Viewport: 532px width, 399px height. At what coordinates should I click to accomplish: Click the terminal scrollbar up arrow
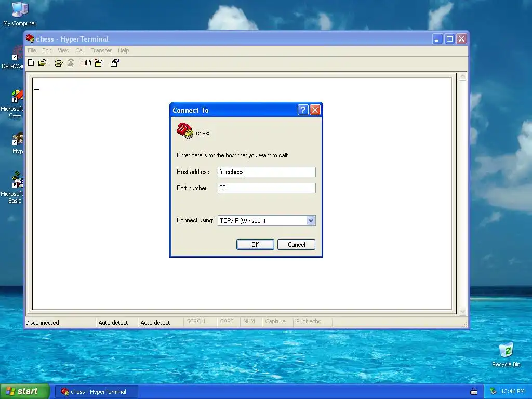point(462,77)
